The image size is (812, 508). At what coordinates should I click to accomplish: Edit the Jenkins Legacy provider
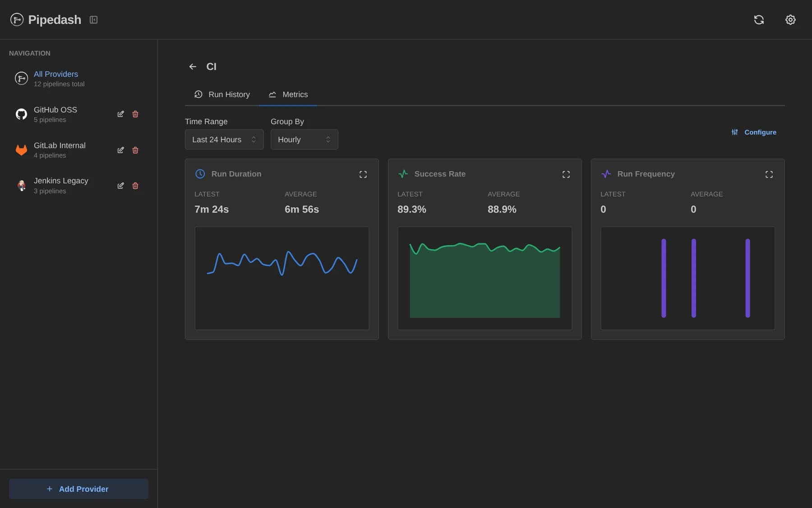(120, 186)
